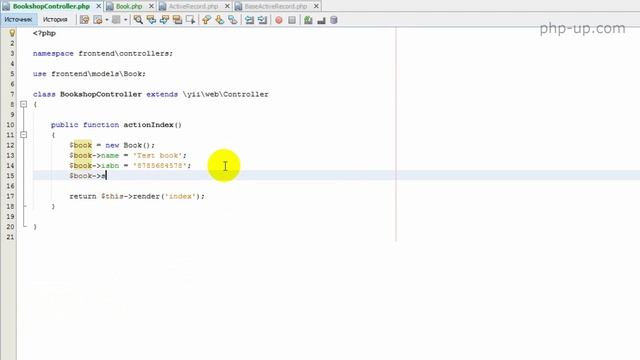The image size is (640, 360).
Task: Switch to Book.php tab
Action: point(129,7)
